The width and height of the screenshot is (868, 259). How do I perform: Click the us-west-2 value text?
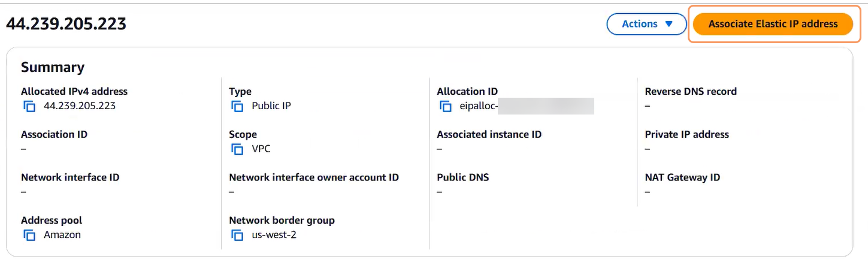tap(274, 235)
